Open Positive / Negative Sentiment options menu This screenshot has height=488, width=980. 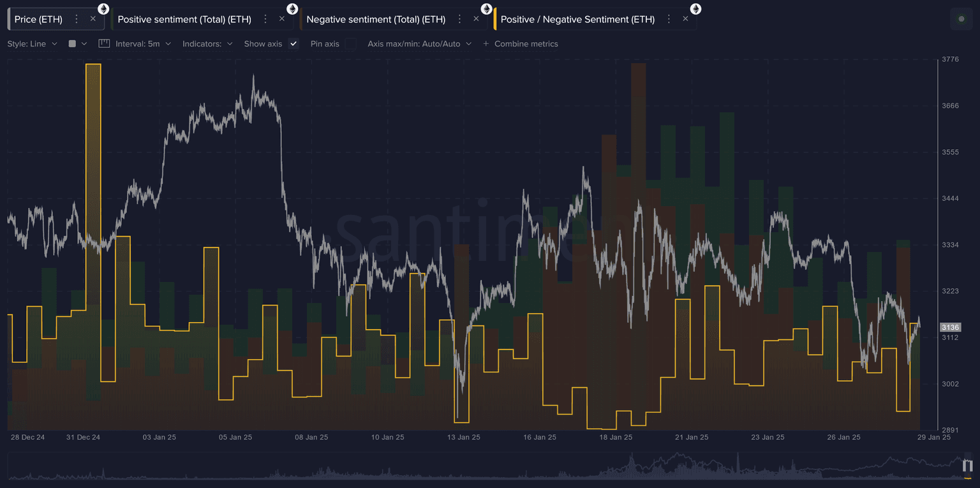click(x=669, y=19)
